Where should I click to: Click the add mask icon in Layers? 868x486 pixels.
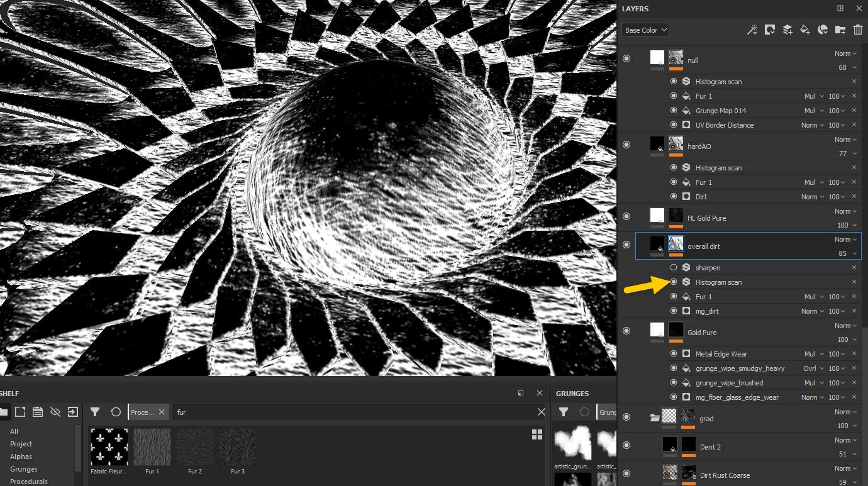[769, 30]
